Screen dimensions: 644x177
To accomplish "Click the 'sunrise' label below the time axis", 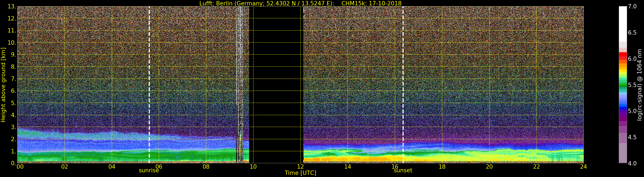I will (x=149, y=171).
